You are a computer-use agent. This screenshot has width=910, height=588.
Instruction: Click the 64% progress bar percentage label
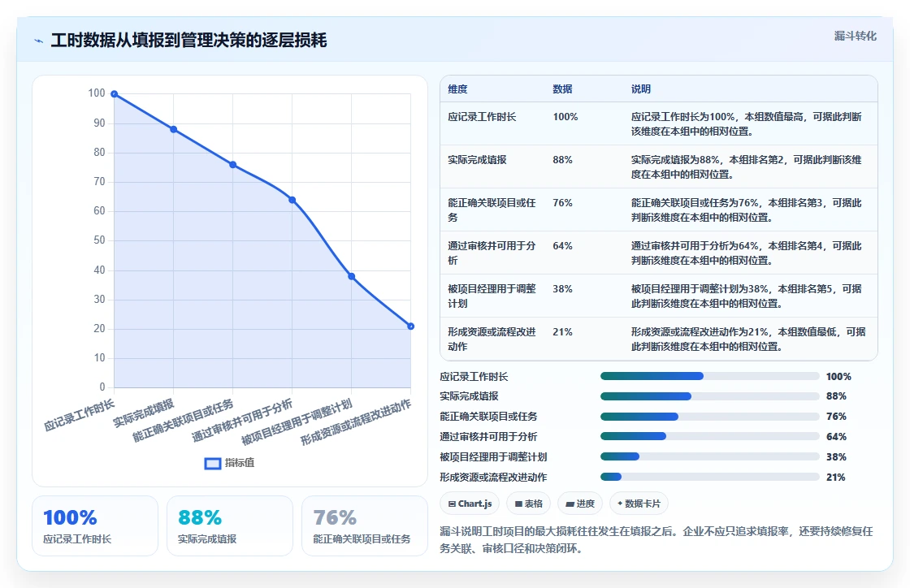click(x=836, y=437)
